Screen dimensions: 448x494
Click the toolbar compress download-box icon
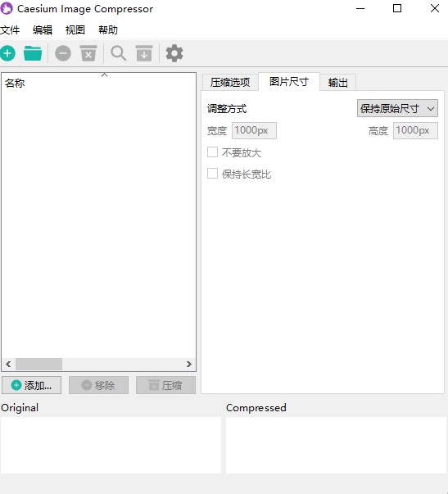point(144,53)
